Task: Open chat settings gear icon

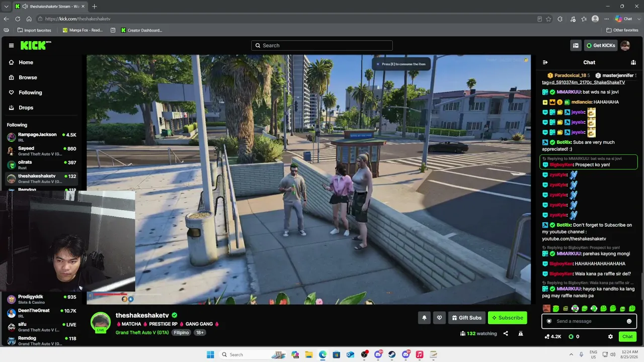Action: click(x=610, y=336)
